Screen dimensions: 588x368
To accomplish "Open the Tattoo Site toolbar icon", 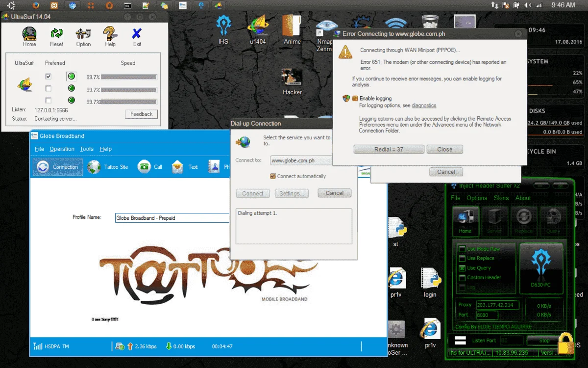I will (x=94, y=167).
